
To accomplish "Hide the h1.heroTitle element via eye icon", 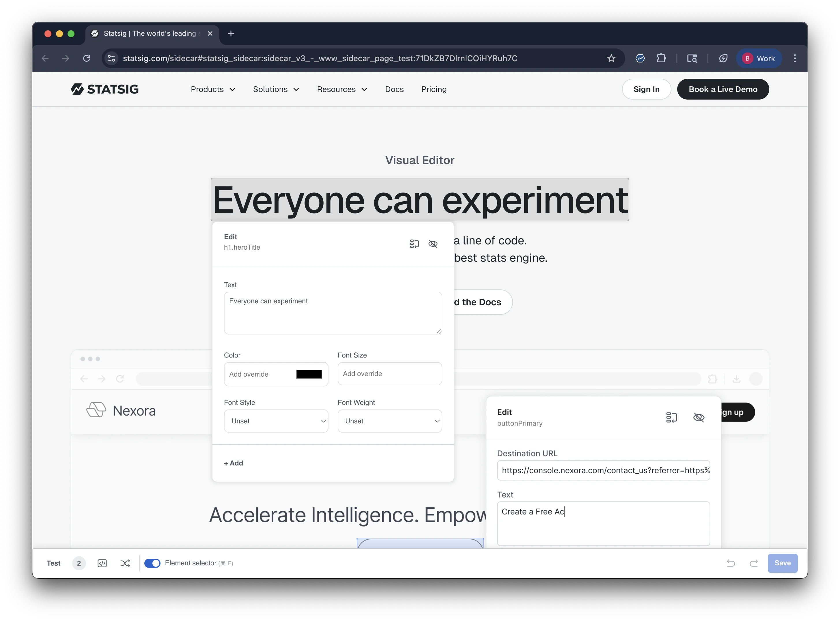I will pos(433,244).
